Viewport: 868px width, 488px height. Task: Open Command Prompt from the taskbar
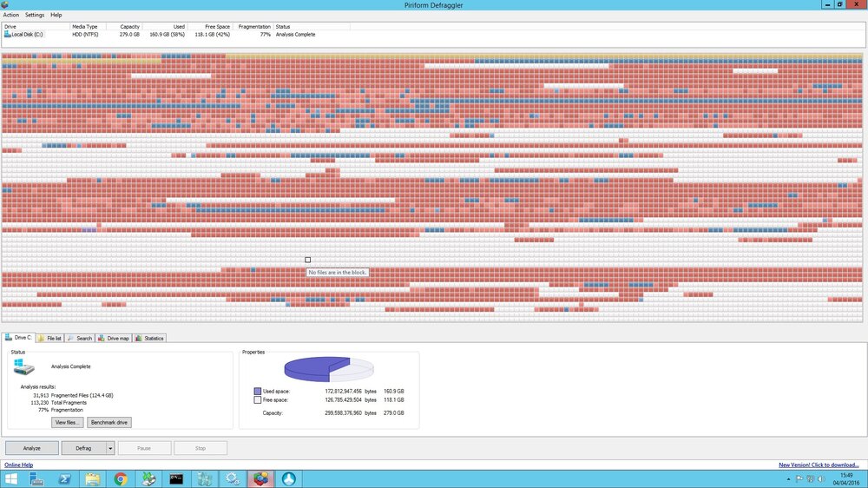(x=176, y=478)
